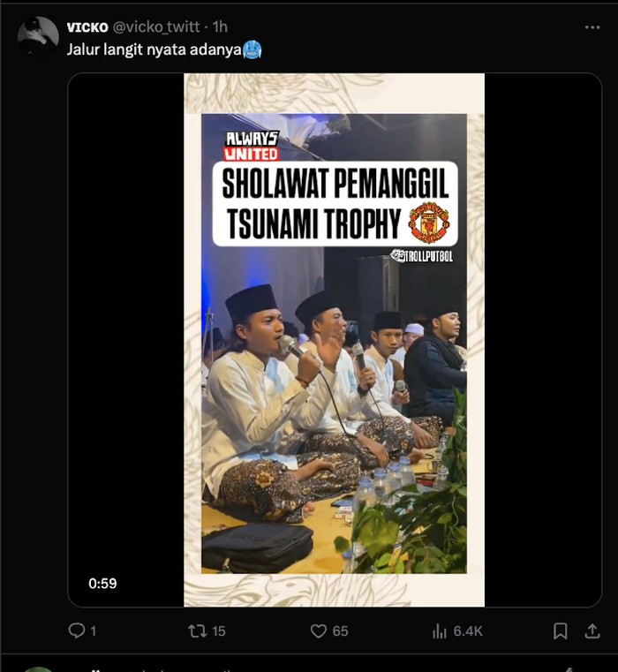Open the three-dot more options menu

[592, 27]
